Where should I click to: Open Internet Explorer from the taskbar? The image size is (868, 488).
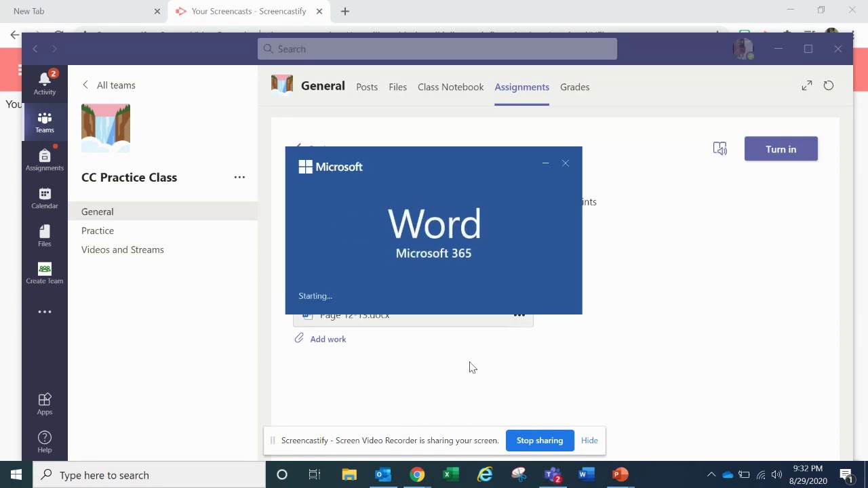click(485, 474)
